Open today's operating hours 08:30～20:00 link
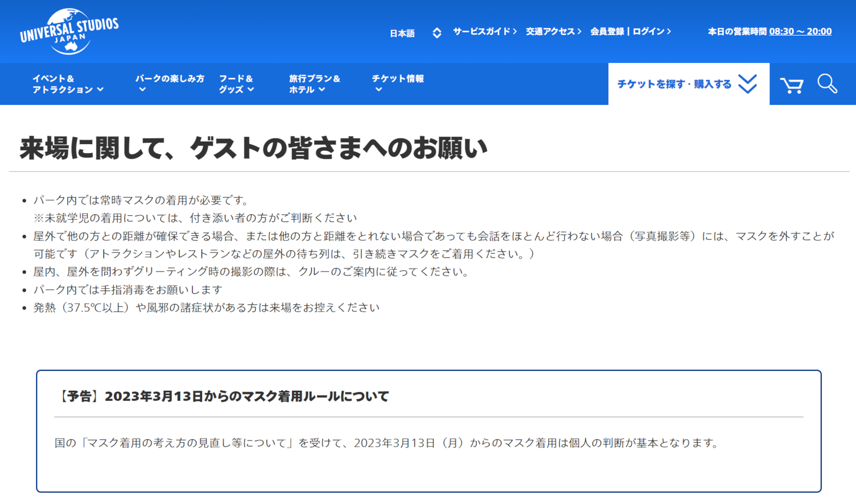The width and height of the screenshot is (856, 504). pyautogui.click(x=800, y=31)
